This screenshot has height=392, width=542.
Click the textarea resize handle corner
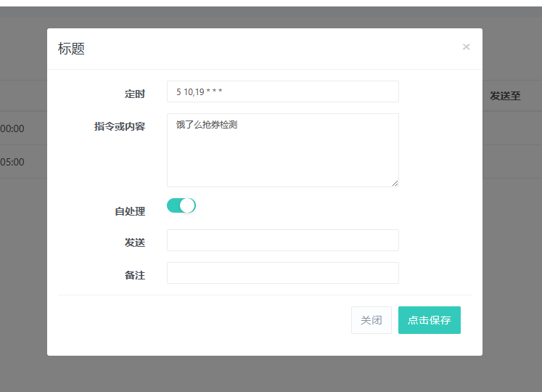click(395, 184)
